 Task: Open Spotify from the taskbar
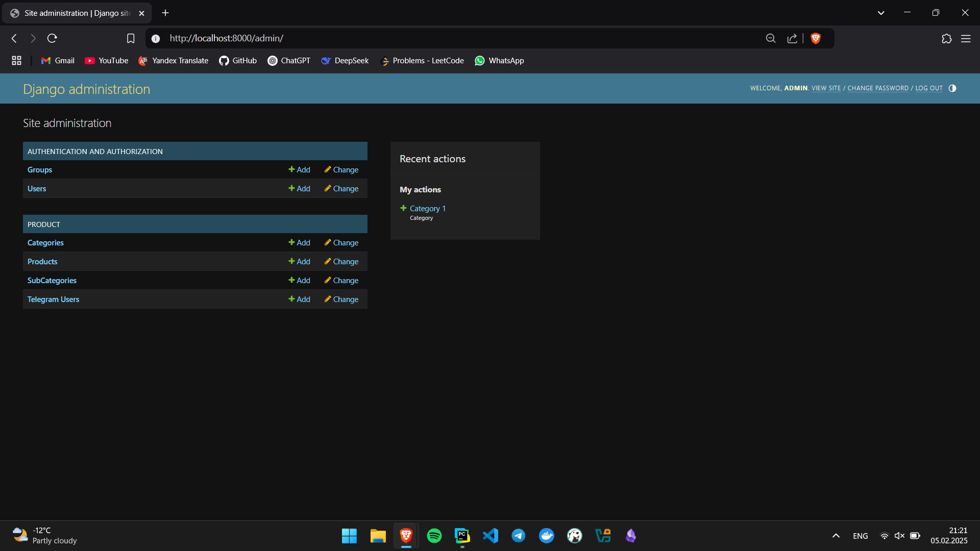[434, 536]
